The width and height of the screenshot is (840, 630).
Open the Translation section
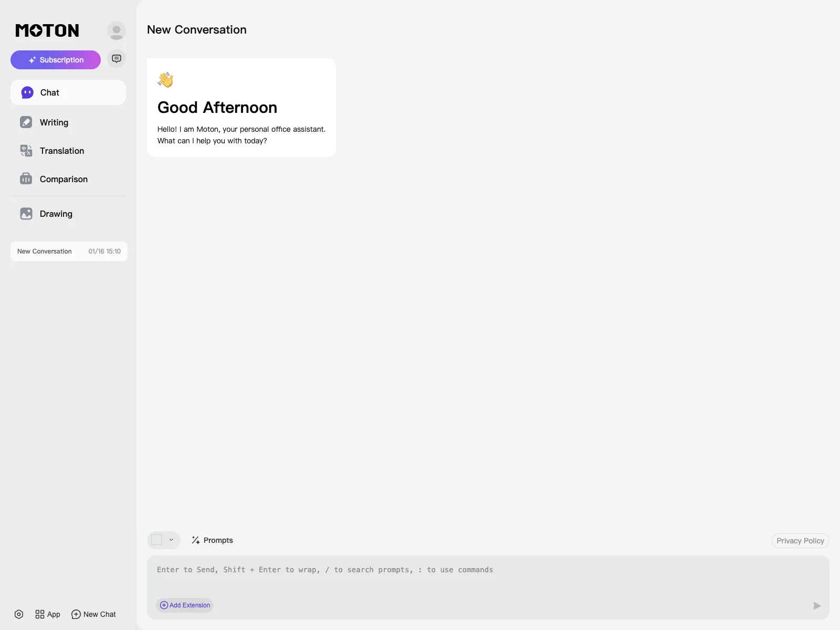tap(68, 151)
